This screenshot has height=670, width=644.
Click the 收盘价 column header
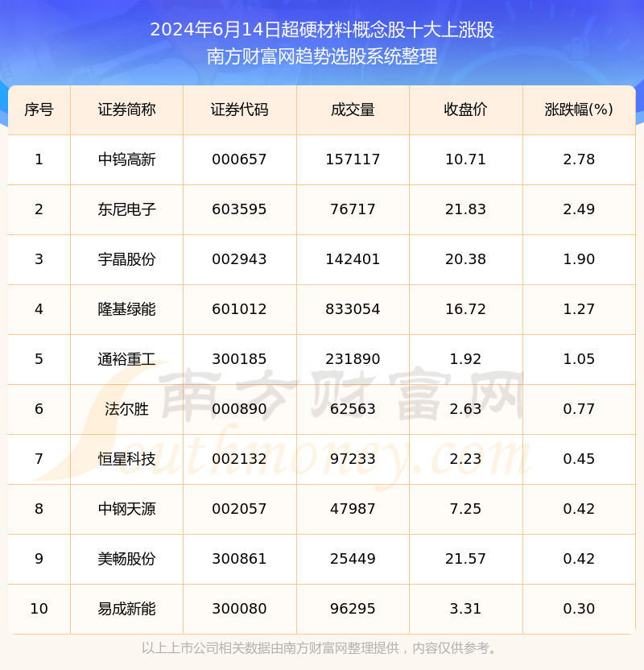(x=465, y=110)
